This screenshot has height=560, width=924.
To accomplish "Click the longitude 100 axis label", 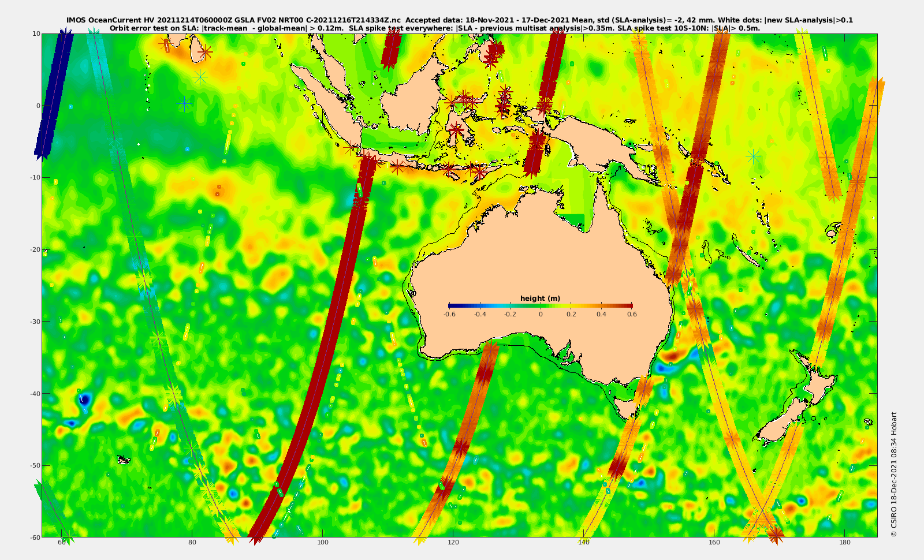I will (323, 542).
